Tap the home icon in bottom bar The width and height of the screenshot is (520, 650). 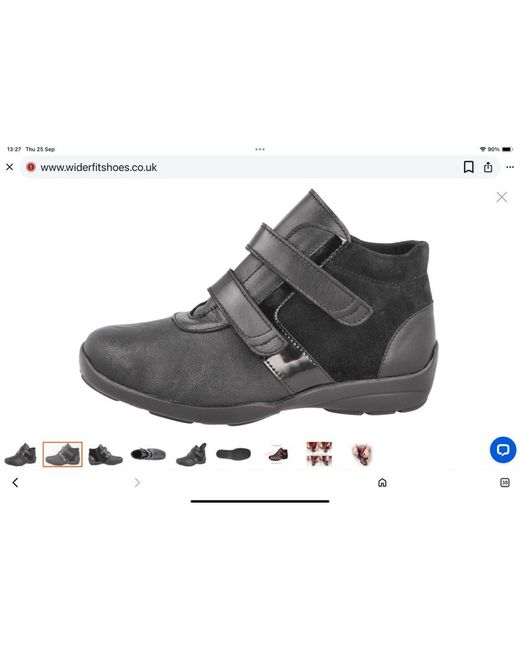tap(382, 483)
